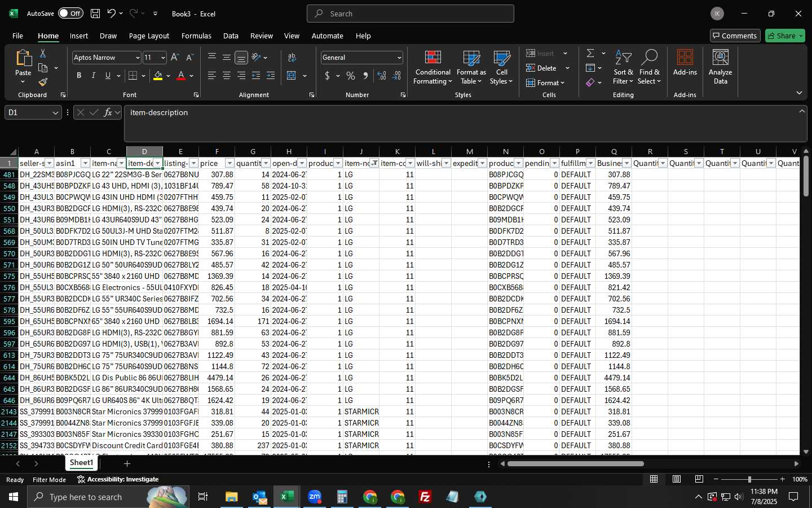Toggle Page Break Preview view
The height and width of the screenshot is (508, 812).
click(x=699, y=479)
